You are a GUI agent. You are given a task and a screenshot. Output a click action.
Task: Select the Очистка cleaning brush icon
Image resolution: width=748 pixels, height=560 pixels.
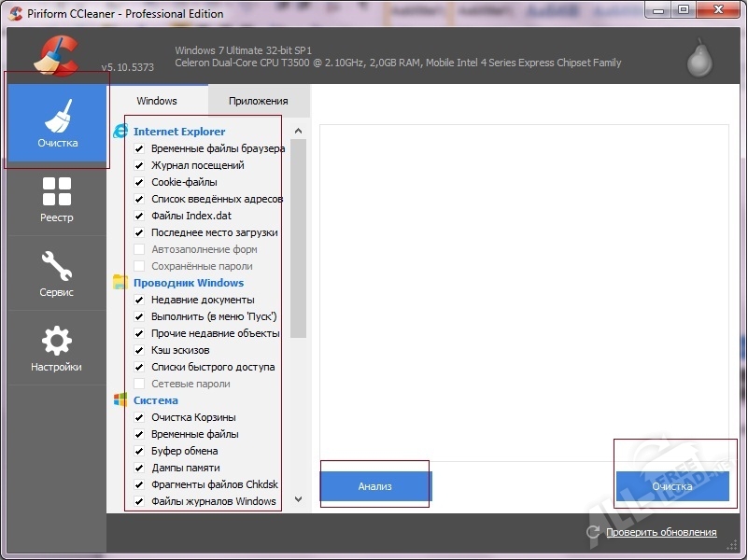click(56, 118)
